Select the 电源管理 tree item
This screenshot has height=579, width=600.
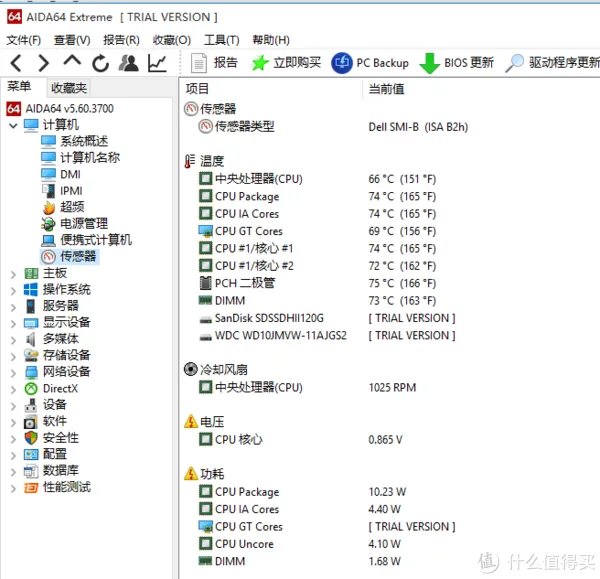74,223
